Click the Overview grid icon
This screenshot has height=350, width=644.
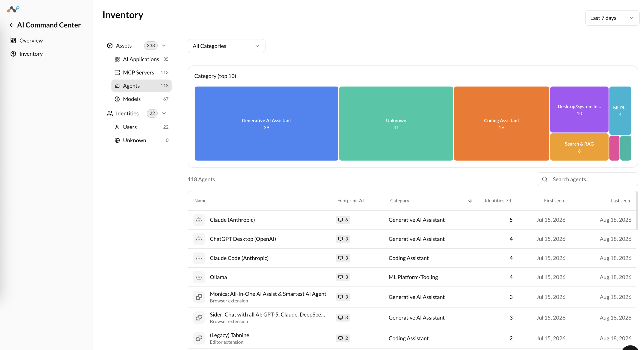tap(13, 41)
